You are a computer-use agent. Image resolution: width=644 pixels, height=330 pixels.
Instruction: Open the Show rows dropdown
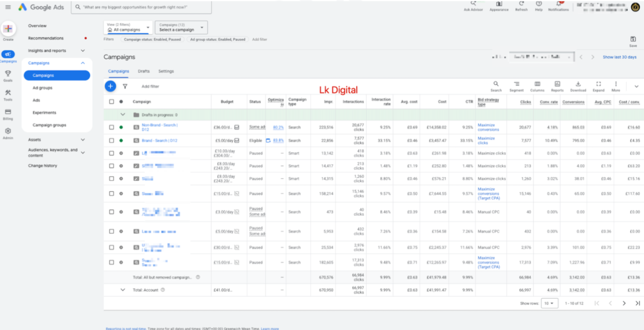(550, 303)
